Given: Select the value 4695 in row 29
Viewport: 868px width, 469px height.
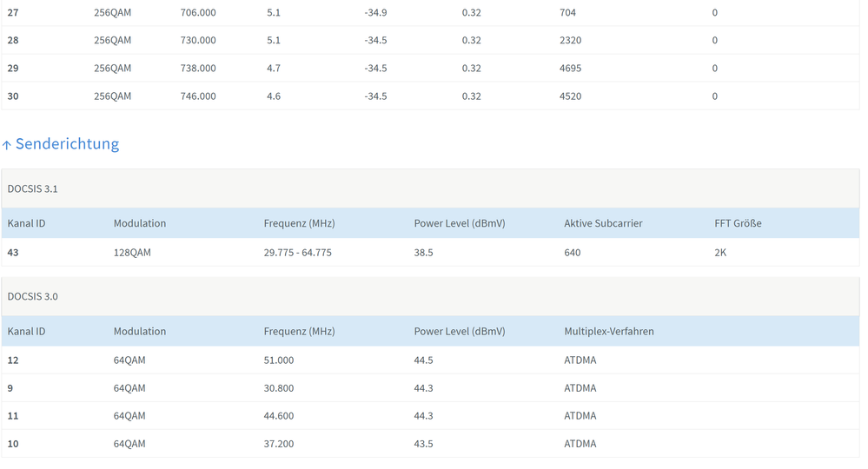Looking at the screenshot, I should (571, 69).
